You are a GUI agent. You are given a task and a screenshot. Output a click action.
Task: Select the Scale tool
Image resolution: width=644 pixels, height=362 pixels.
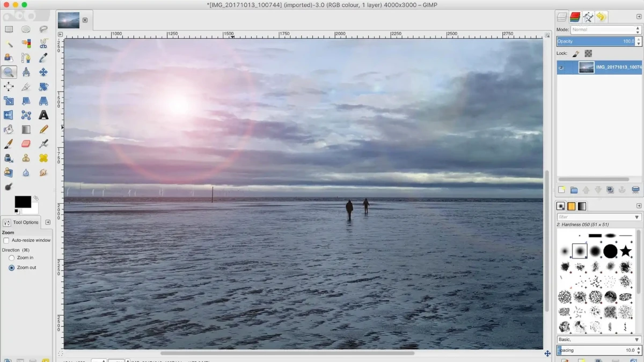click(9, 101)
